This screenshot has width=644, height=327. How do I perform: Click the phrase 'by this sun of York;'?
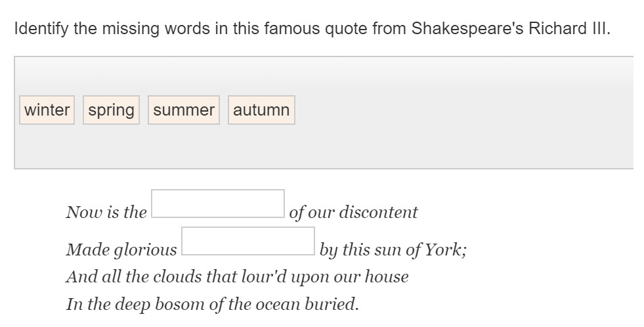point(393,250)
